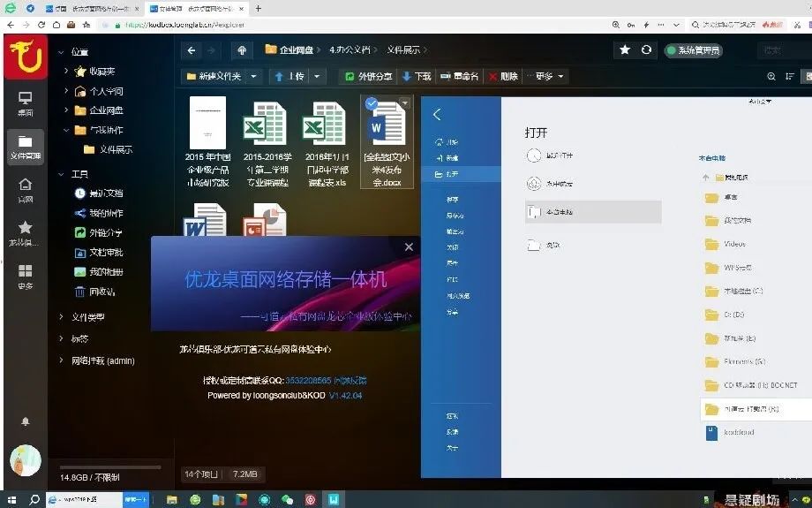Open the Excel file 2016年1月1日起中学部课程表.xls

click(327, 143)
